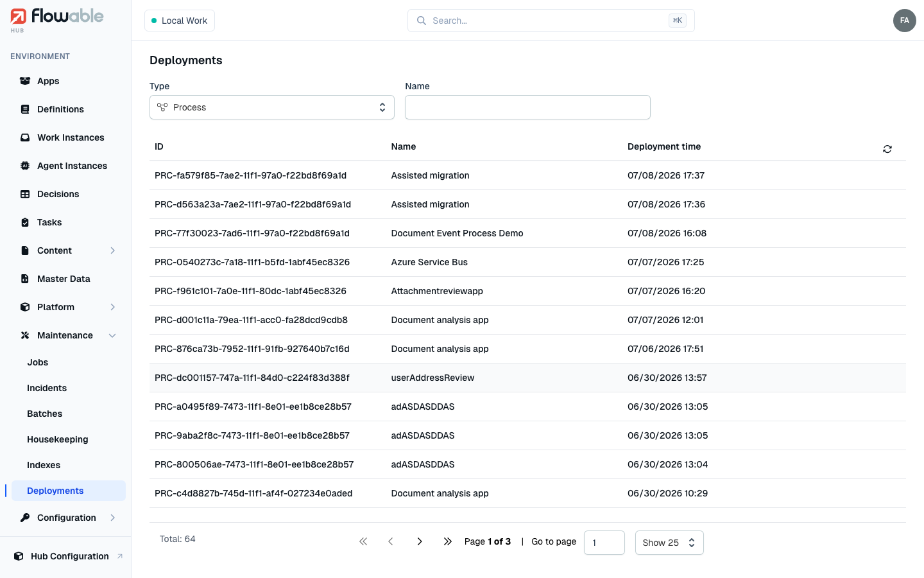Screen dimensions: 924x578
Task: Click the search magnifier icon
Action: click(422, 21)
